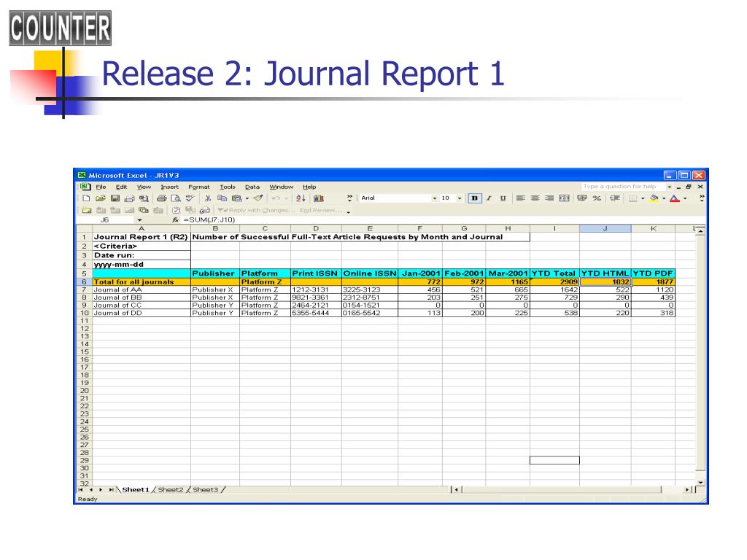The image size is (747, 560).
Task: Select the Sheet1 tab
Action: tap(135, 490)
